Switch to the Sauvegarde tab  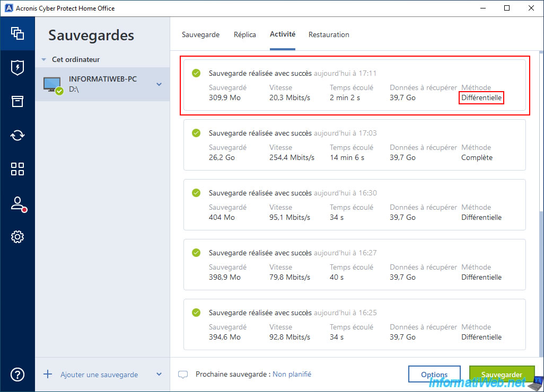200,34
